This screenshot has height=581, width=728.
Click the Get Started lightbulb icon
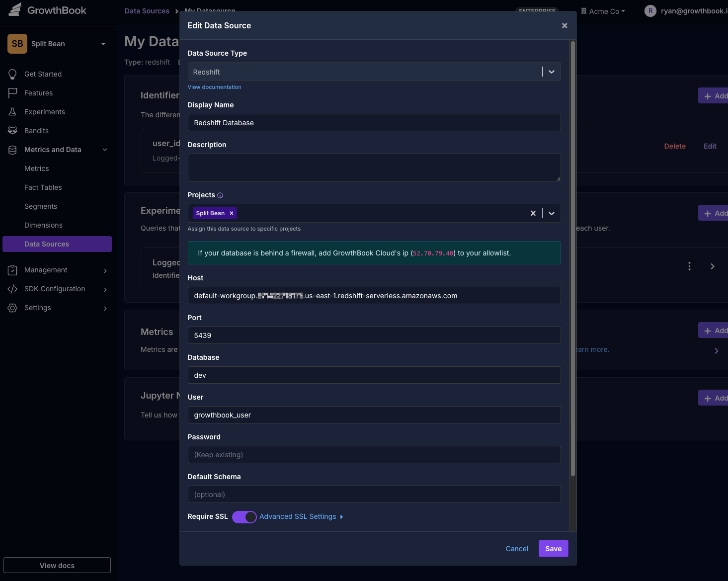(x=12, y=74)
